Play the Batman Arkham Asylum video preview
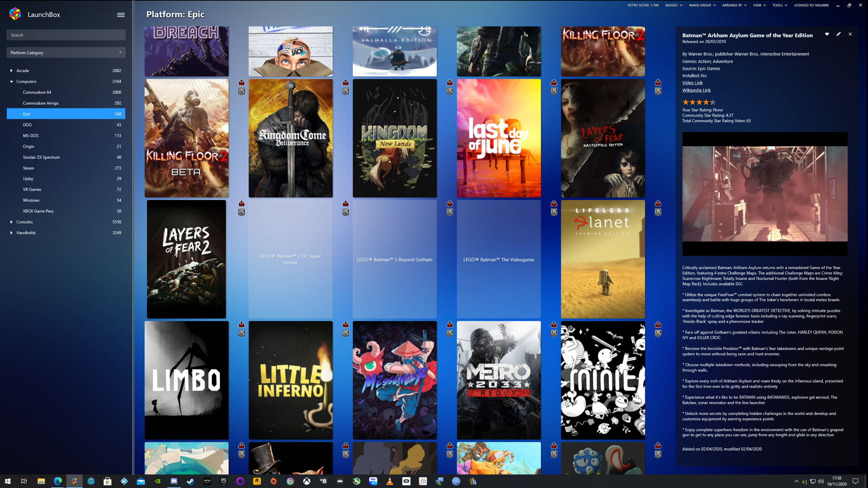 tap(765, 194)
